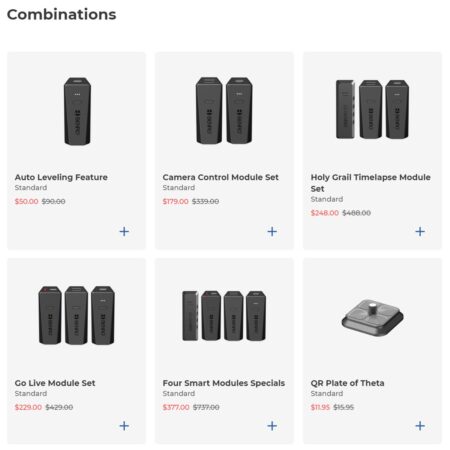This screenshot has width=450, height=450.
Task: Open the Auto Leveling Feature title link
Action: (61, 177)
